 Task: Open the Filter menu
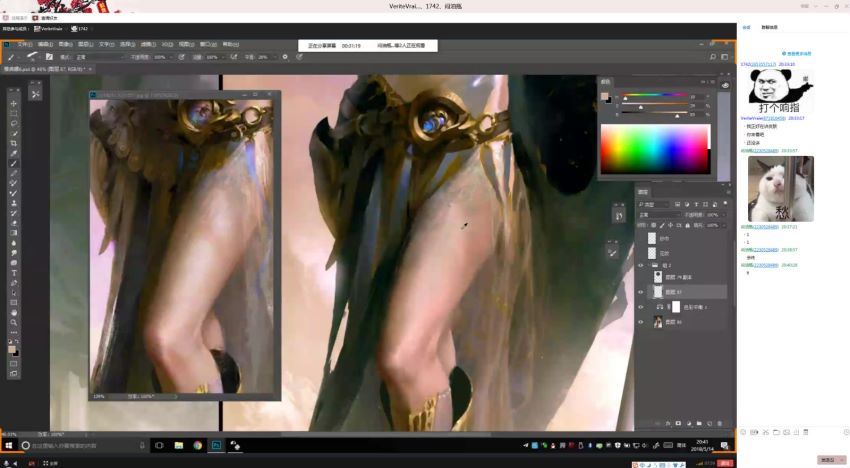[x=148, y=44]
